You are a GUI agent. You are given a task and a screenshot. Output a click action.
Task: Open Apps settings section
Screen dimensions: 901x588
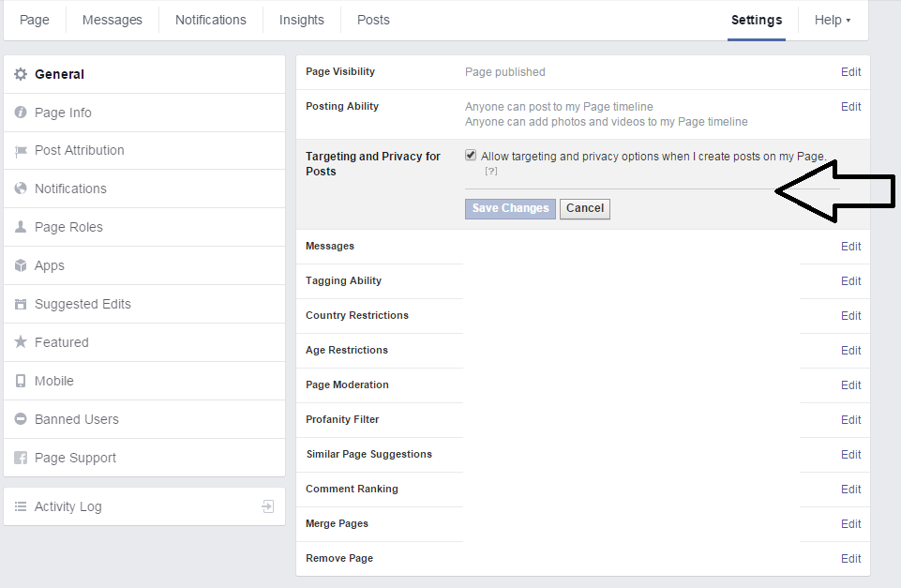point(144,265)
